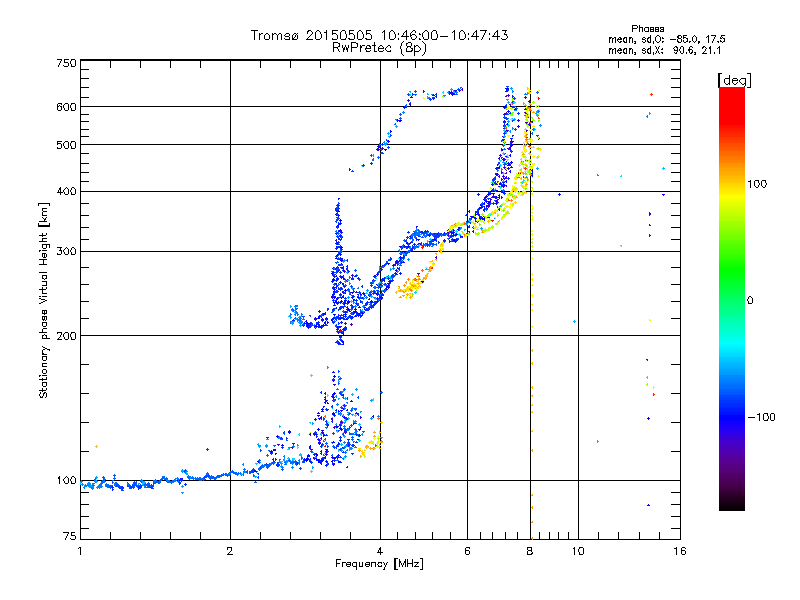Click 'mean, sd,X: 90.6, 21.1' statistics line
The height and width of the screenshot is (600, 800).
[x=664, y=50]
